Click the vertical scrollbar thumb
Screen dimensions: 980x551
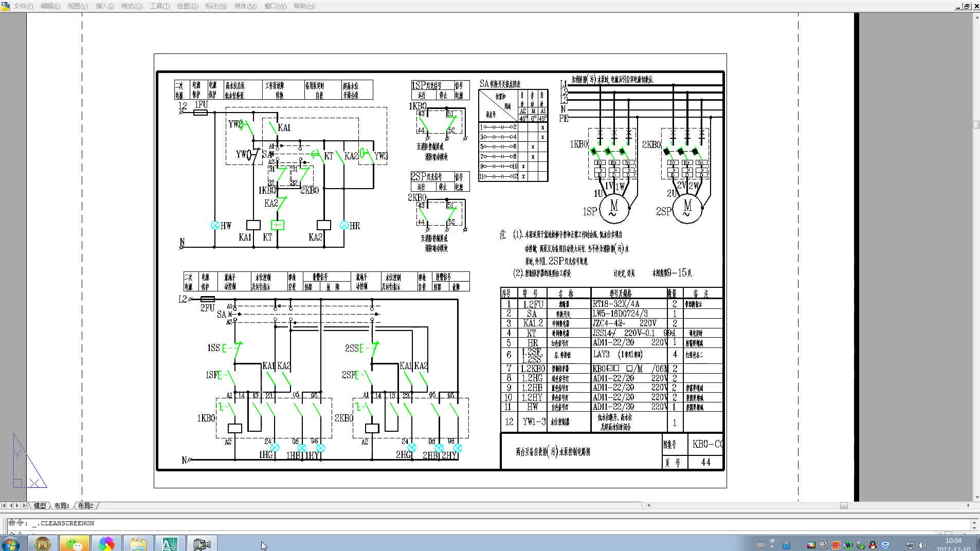click(976, 124)
